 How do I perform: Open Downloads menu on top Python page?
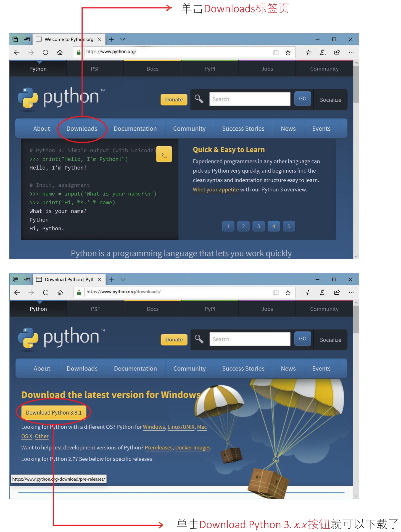point(82,128)
